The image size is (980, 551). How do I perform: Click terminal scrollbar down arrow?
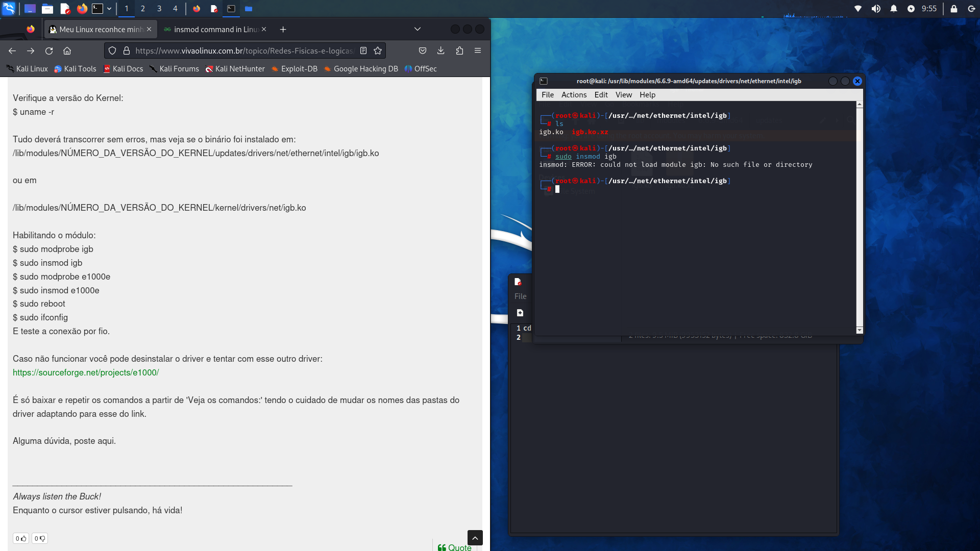click(x=860, y=330)
